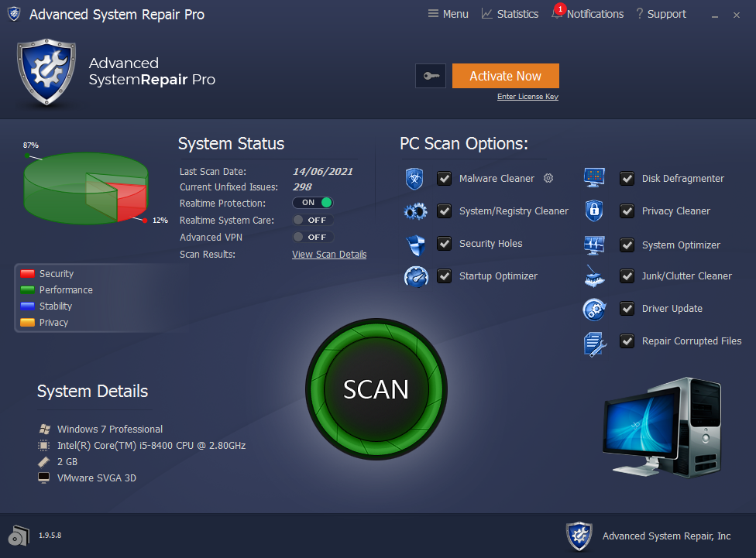Screen dimensions: 756x558
Task: Open the Menu item in top bar
Action: click(x=448, y=14)
